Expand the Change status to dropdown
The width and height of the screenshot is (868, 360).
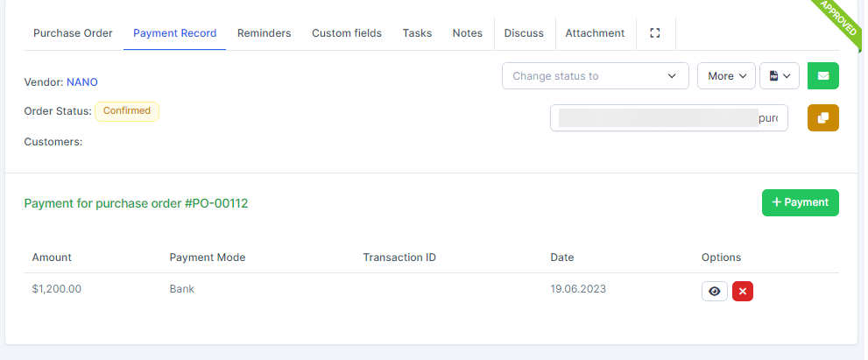click(595, 76)
